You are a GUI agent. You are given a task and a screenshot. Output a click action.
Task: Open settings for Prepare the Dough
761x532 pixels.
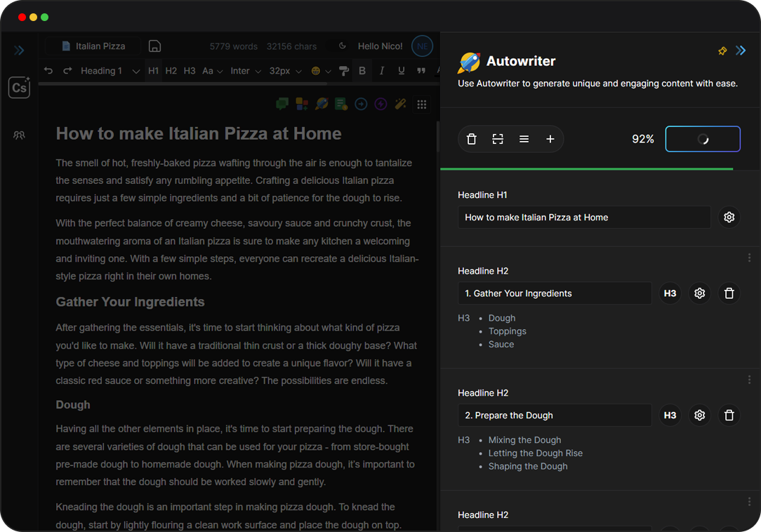pos(699,415)
